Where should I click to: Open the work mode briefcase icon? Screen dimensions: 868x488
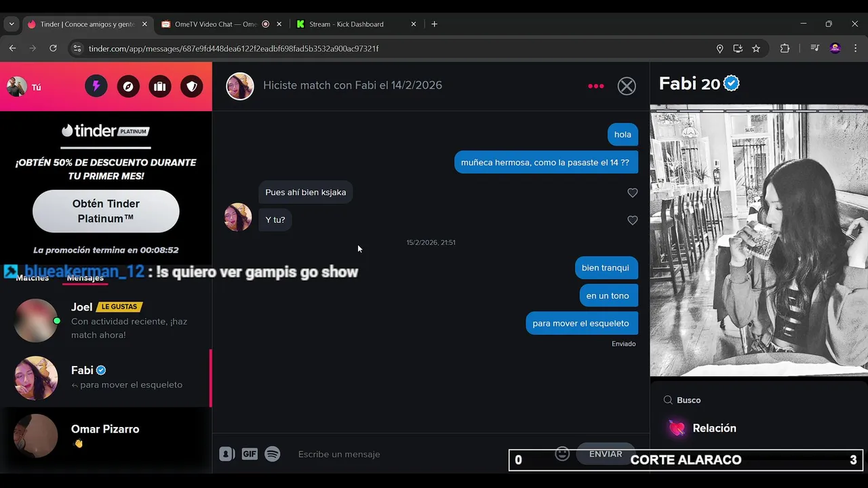(x=160, y=87)
